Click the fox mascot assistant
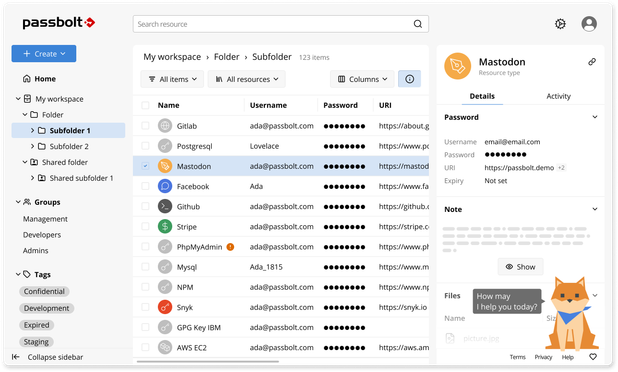Screen dimensions: 618x372 [x=571, y=314]
